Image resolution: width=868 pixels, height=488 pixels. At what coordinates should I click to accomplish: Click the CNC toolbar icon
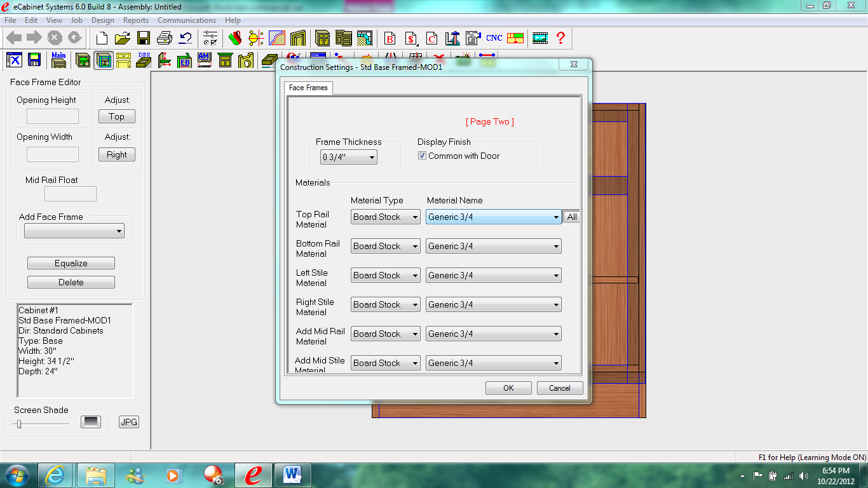click(494, 38)
